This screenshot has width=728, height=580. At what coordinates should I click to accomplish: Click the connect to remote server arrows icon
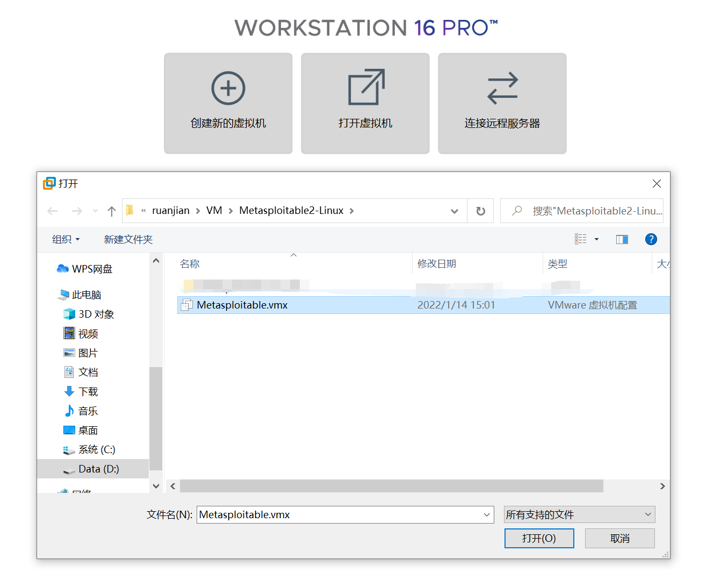pos(502,88)
